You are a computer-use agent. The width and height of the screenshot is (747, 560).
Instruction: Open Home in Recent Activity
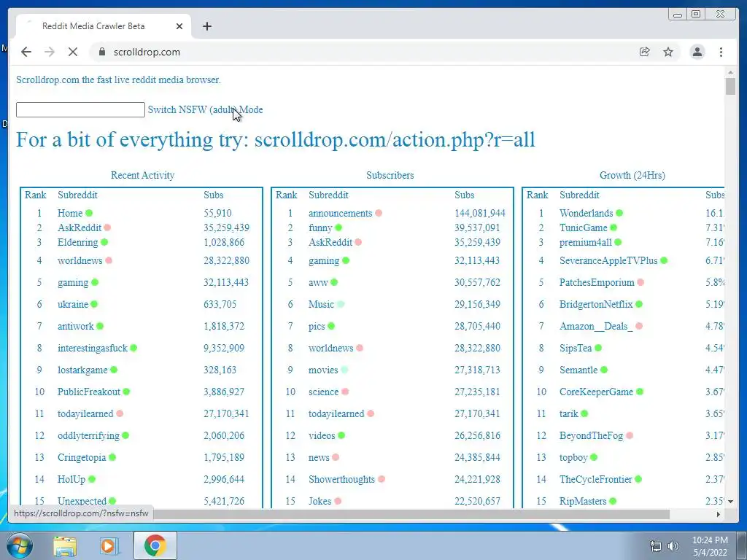[x=70, y=213]
